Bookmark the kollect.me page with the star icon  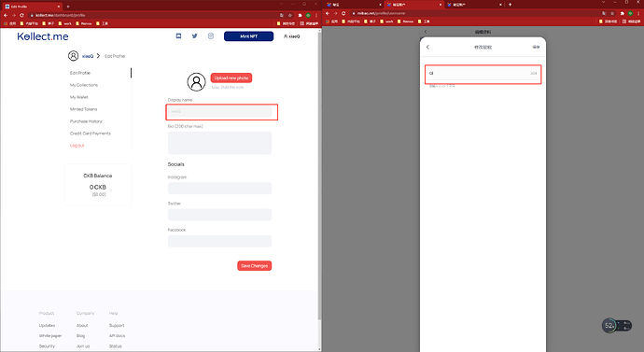pos(290,15)
